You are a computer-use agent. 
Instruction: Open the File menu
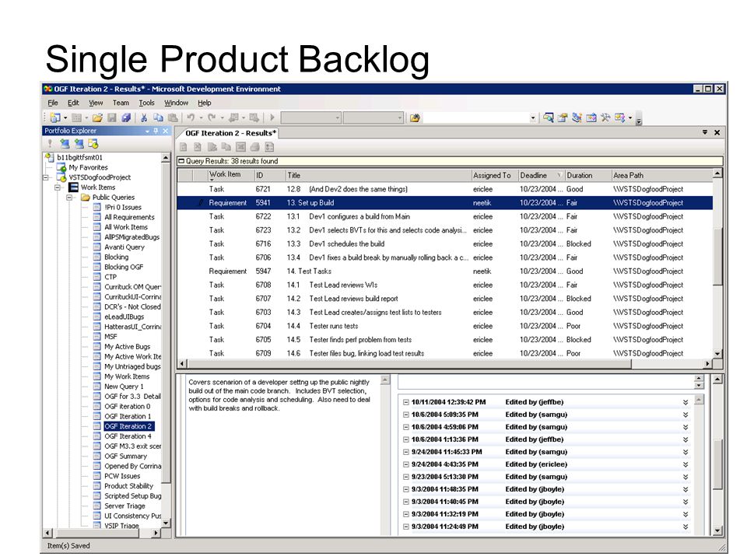(52, 103)
